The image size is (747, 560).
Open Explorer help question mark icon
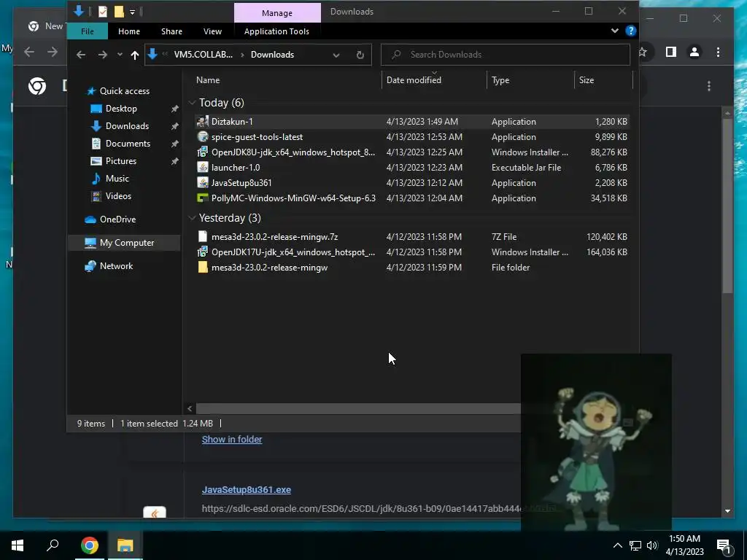631,31
